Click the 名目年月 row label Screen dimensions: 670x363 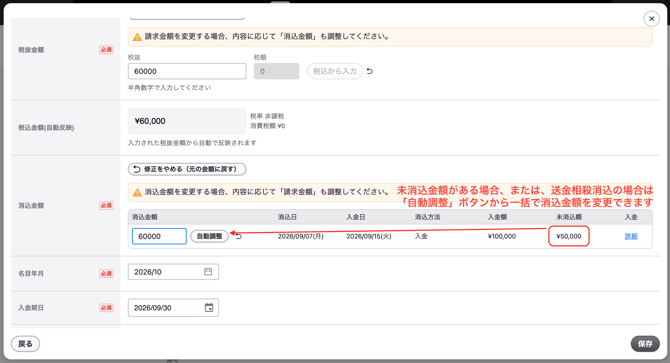pyautogui.click(x=31, y=273)
